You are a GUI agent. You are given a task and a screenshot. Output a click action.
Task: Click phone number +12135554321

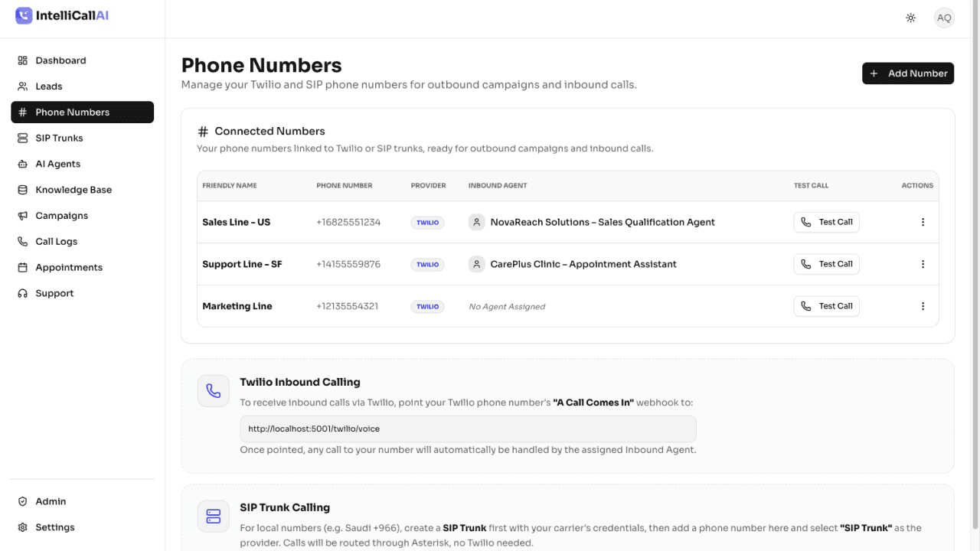tap(348, 306)
